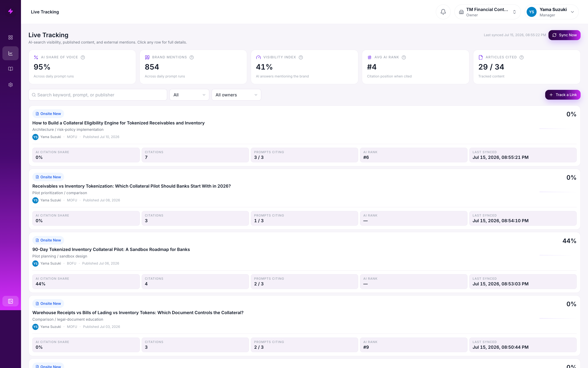Click Last Synced Jul 15, 2026, 08:50:44 PM cell
The image size is (588, 368).
[x=523, y=345]
